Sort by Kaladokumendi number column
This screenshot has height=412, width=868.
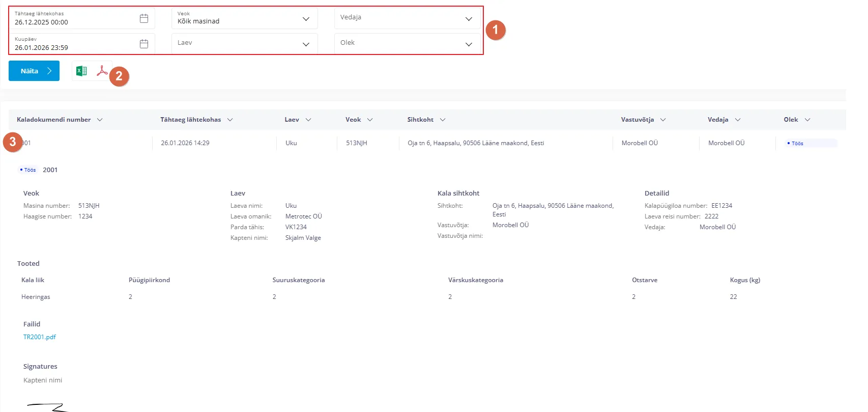(x=54, y=120)
